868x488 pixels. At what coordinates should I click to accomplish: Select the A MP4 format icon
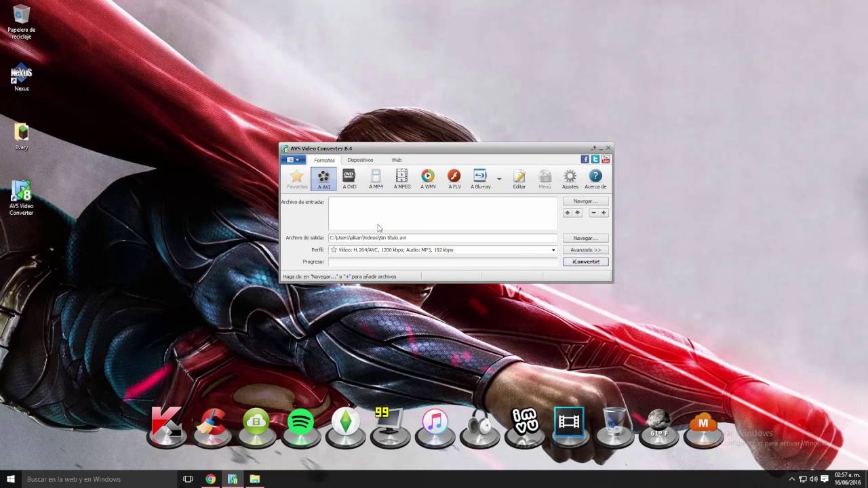(376, 179)
